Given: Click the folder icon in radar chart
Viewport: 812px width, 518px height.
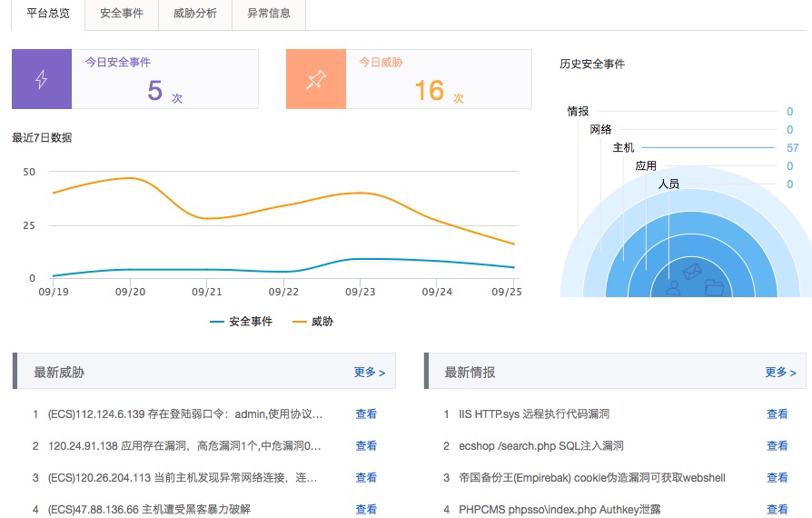Looking at the screenshot, I should 714,287.
